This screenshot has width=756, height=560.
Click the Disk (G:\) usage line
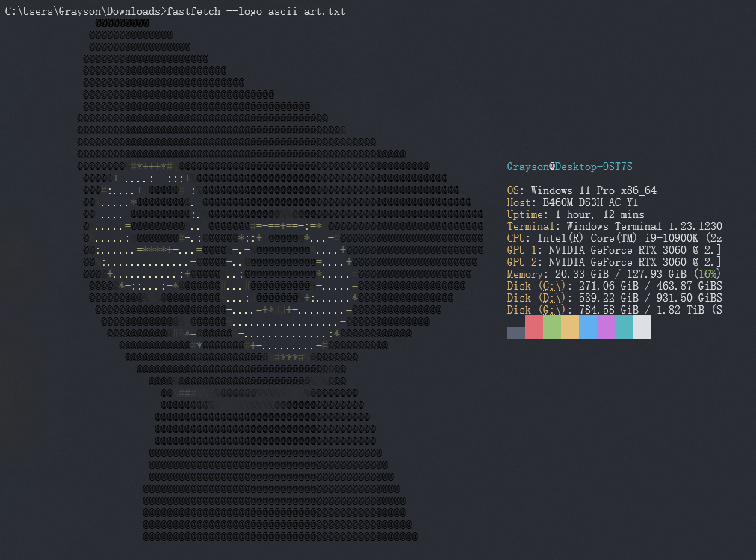614,310
